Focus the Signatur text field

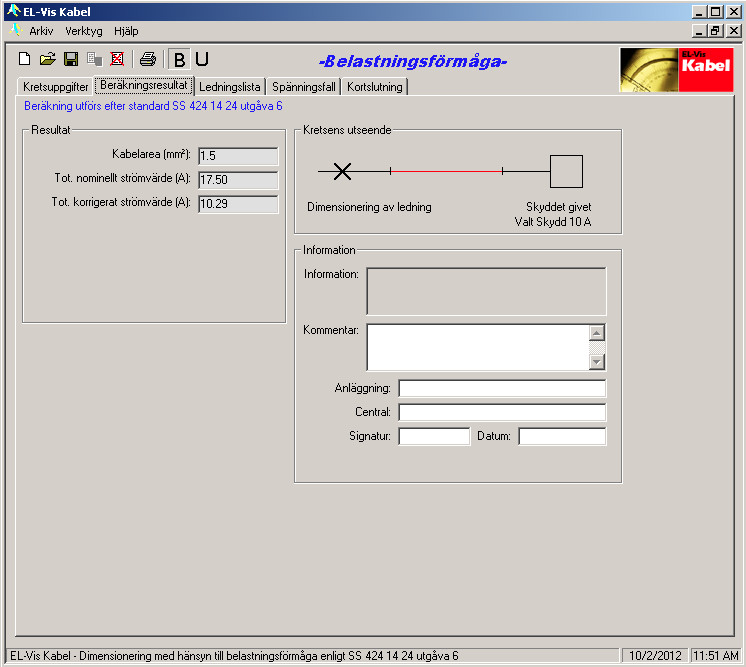(434, 436)
